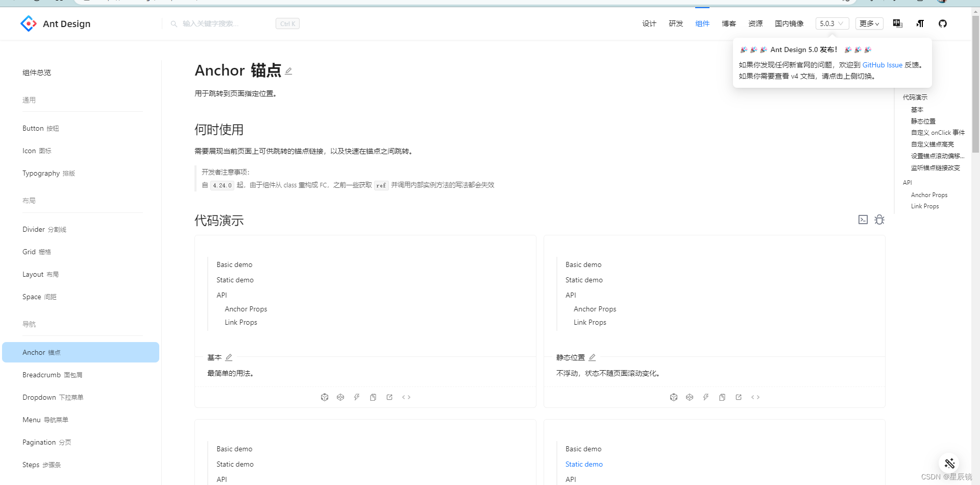The image size is (980, 485).
Task: Open Divider 分割线 in the sidebar
Action: [81, 229]
